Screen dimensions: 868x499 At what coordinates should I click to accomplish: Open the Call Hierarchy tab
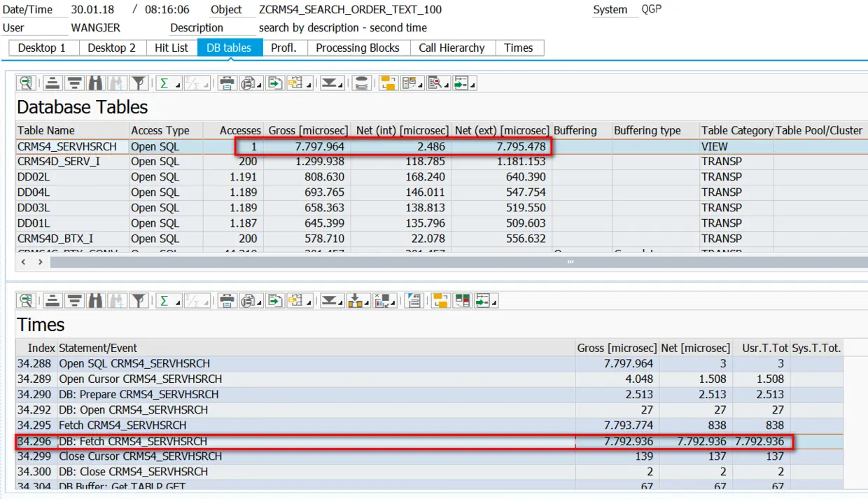point(451,48)
